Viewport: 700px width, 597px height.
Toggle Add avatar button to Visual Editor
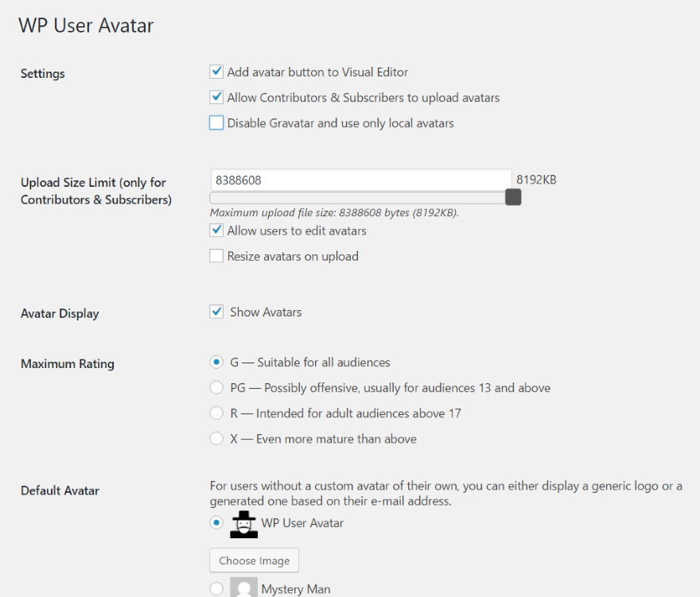(x=216, y=72)
